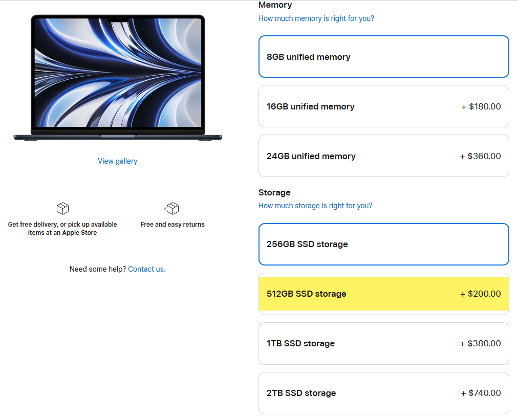This screenshot has width=518, height=420.
Task: Click the Memory section heading
Action: pyautogui.click(x=275, y=5)
